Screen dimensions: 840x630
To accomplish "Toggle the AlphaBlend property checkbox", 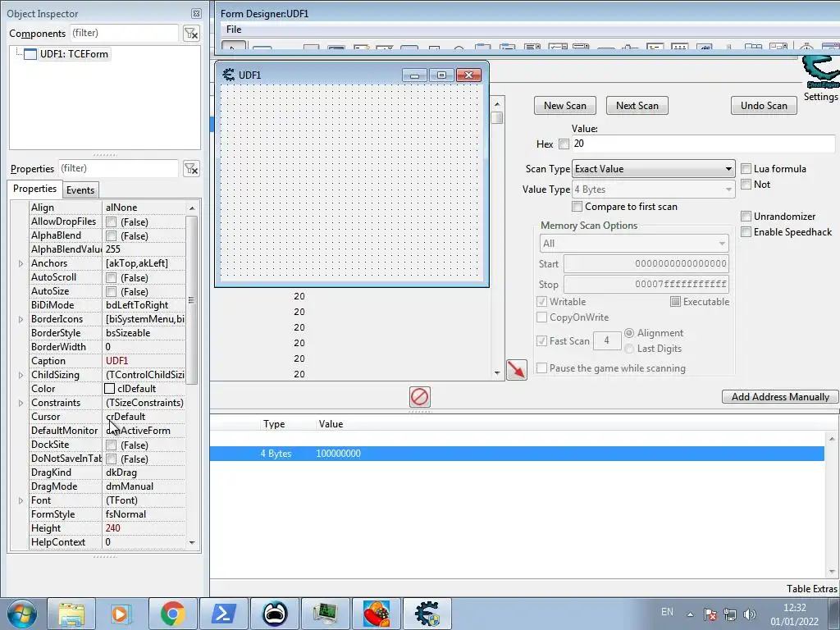I will 111,235.
